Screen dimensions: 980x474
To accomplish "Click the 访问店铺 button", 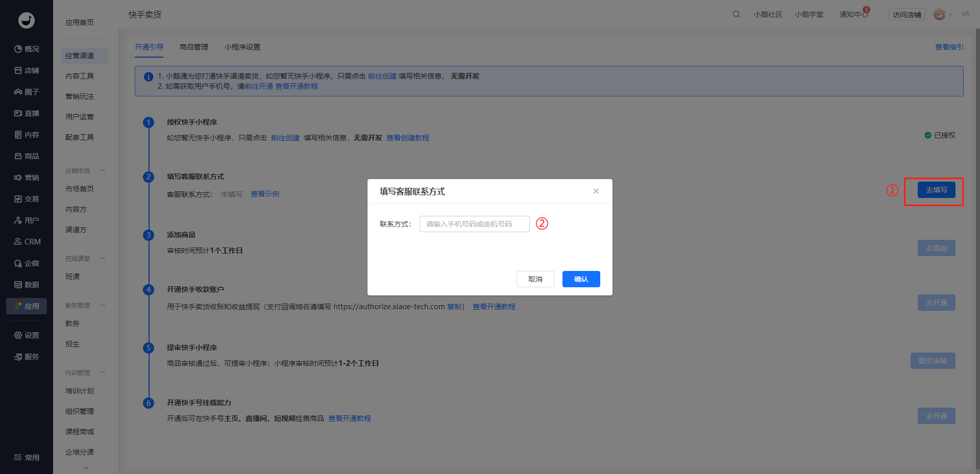I will click(x=907, y=15).
